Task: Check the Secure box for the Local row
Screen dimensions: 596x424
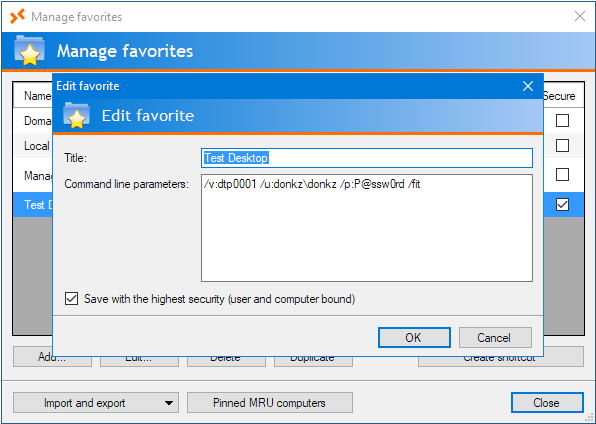Action: 562,145
